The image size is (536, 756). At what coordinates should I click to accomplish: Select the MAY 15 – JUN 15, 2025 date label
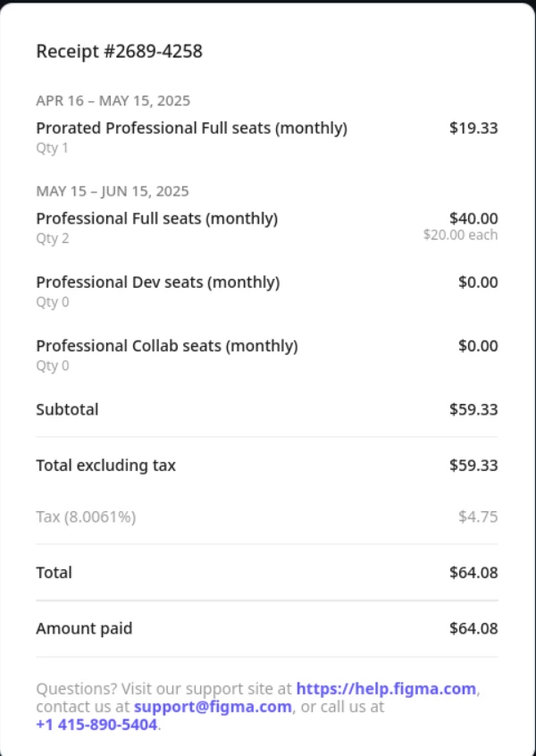click(113, 191)
